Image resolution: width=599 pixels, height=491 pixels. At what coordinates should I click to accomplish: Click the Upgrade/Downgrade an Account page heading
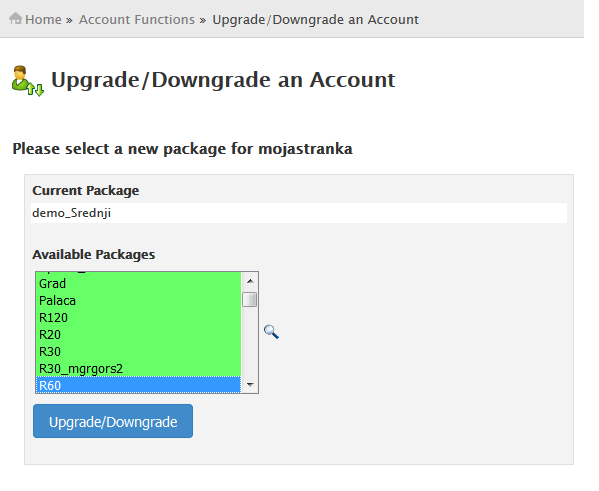pos(223,80)
